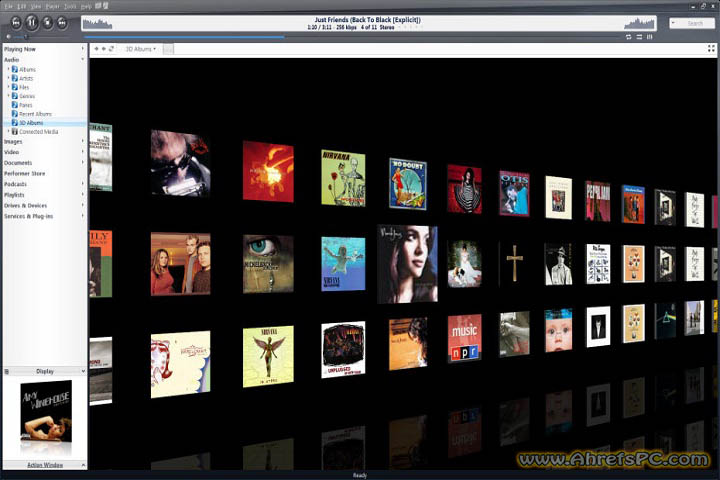Click the Previous track button

[16, 22]
